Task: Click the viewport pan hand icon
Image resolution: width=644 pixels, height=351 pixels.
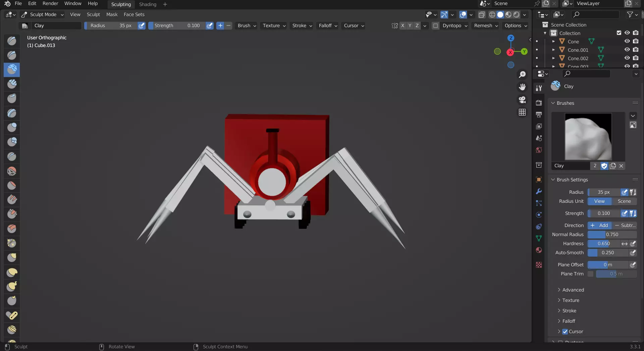Action: pos(522,87)
